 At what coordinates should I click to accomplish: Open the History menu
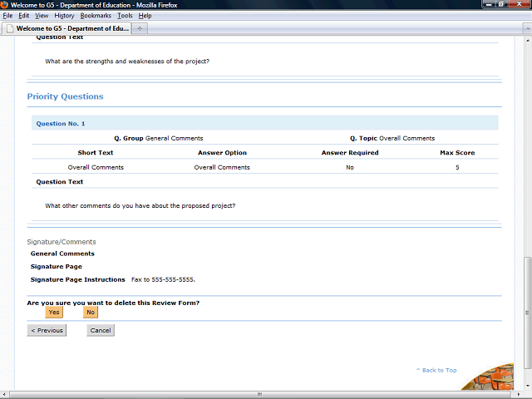[64, 16]
